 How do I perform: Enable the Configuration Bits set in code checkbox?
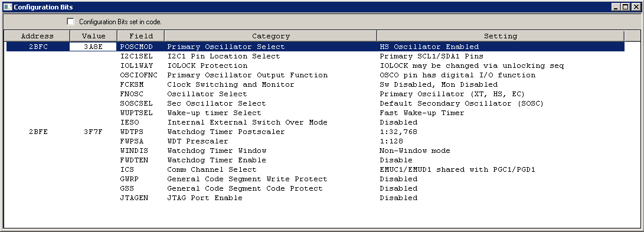point(71,21)
